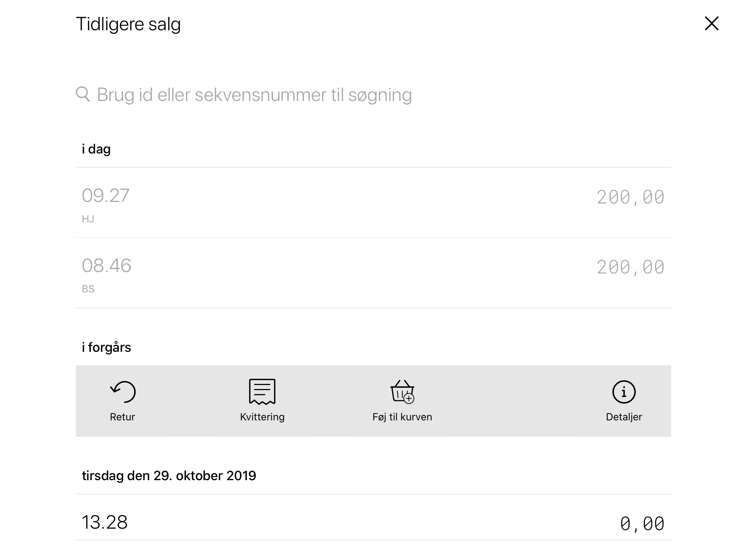
Task: Click the 200,00 amount on 08.46 sale
Action: tap(630, 267)
